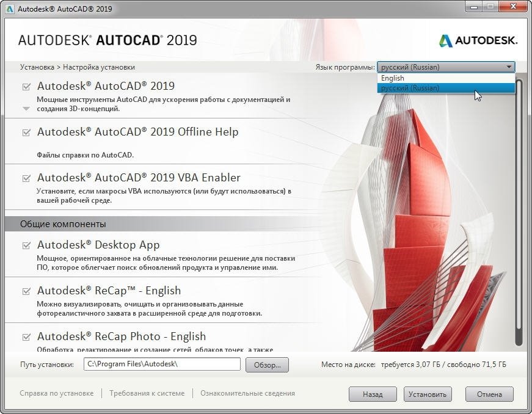Disable the Autodesk Desktop App checkbox

26,245
